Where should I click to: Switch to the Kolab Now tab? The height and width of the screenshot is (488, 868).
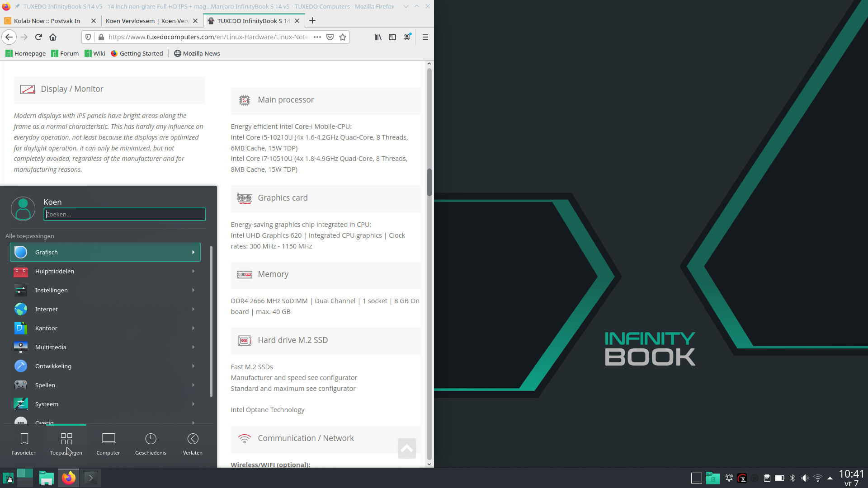coord(47,21)
